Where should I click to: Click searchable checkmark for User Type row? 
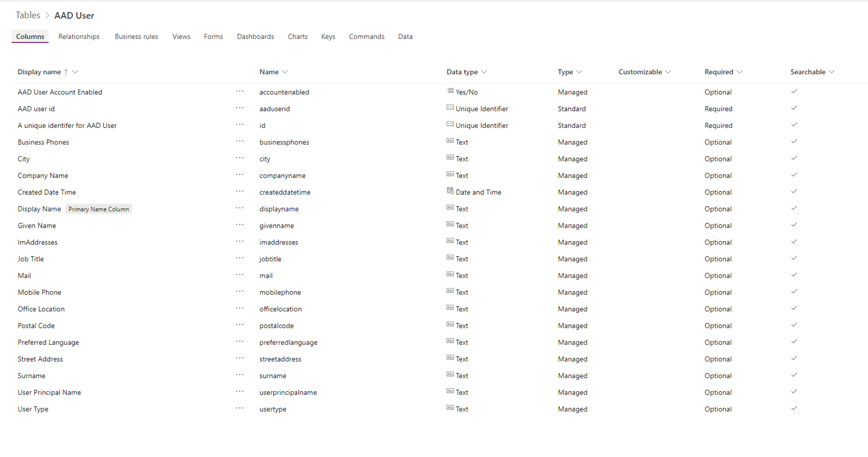(x=794, y=408)
